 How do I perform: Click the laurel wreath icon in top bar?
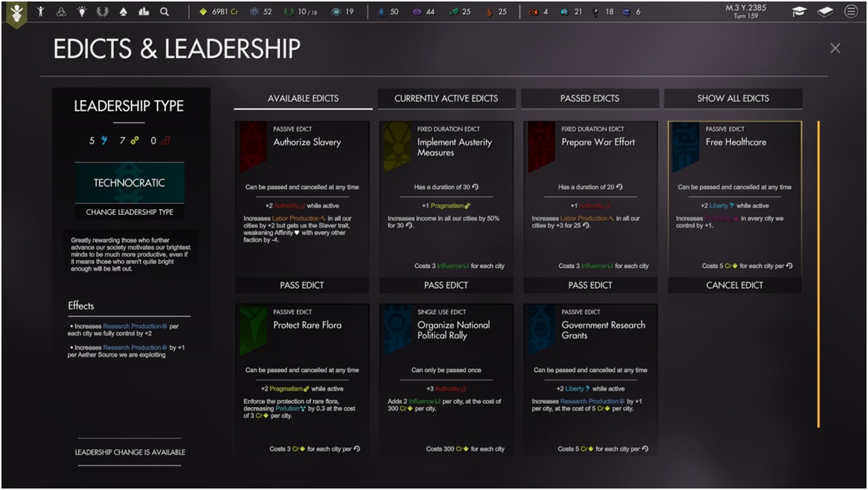pyautogui.click(x=102, y=12)
